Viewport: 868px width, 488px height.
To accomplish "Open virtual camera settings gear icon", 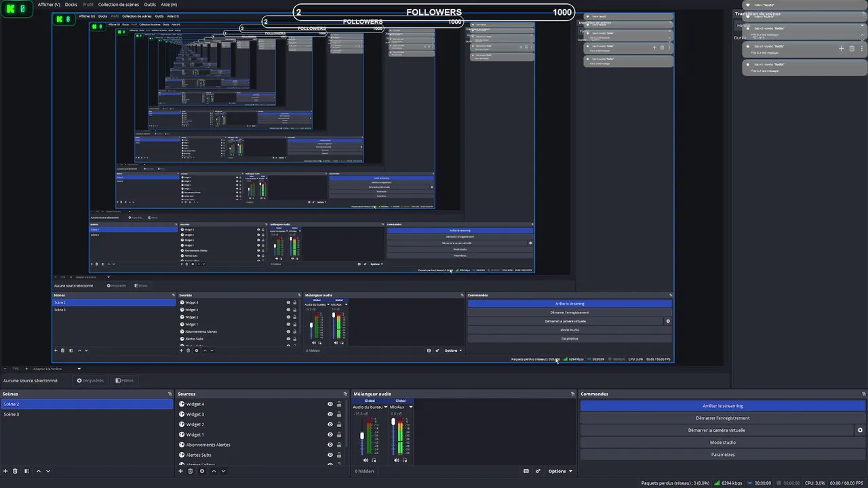I will coord(861,430).
